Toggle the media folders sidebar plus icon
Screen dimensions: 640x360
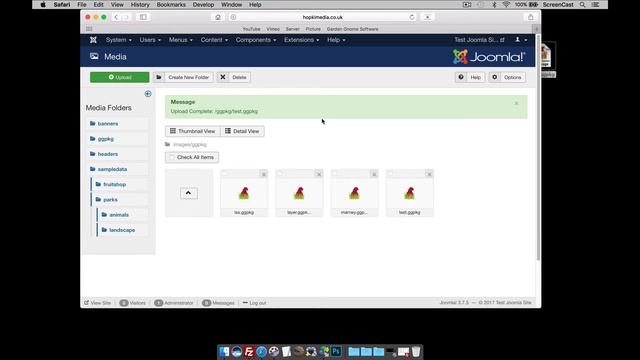point(148,94)
